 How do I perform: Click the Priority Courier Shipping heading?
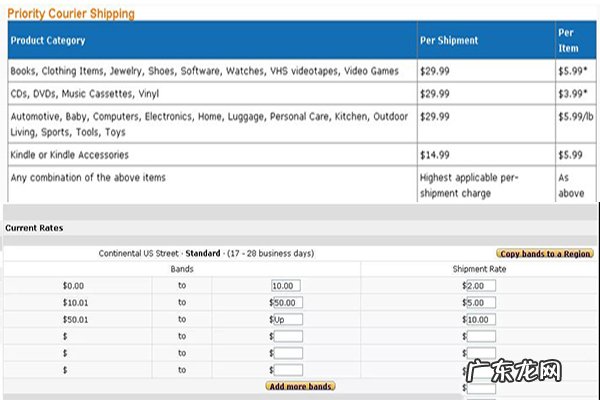coord(72,14)
